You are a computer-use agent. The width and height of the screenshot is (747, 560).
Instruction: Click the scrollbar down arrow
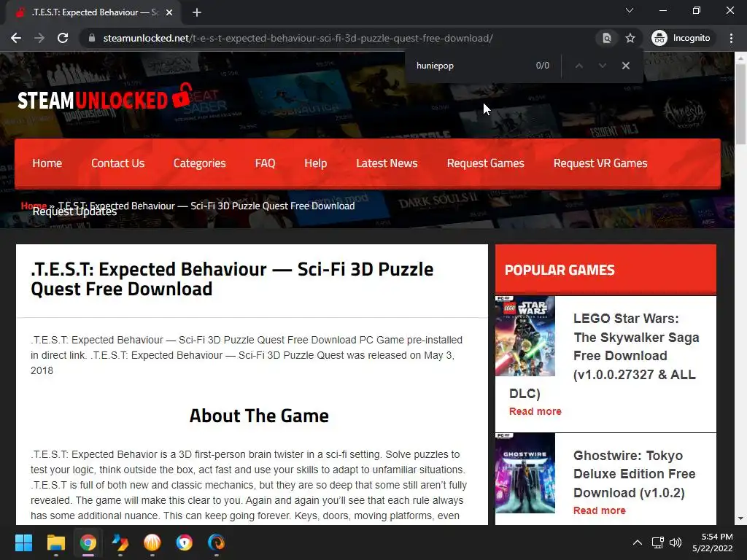(x=740, y=518)
